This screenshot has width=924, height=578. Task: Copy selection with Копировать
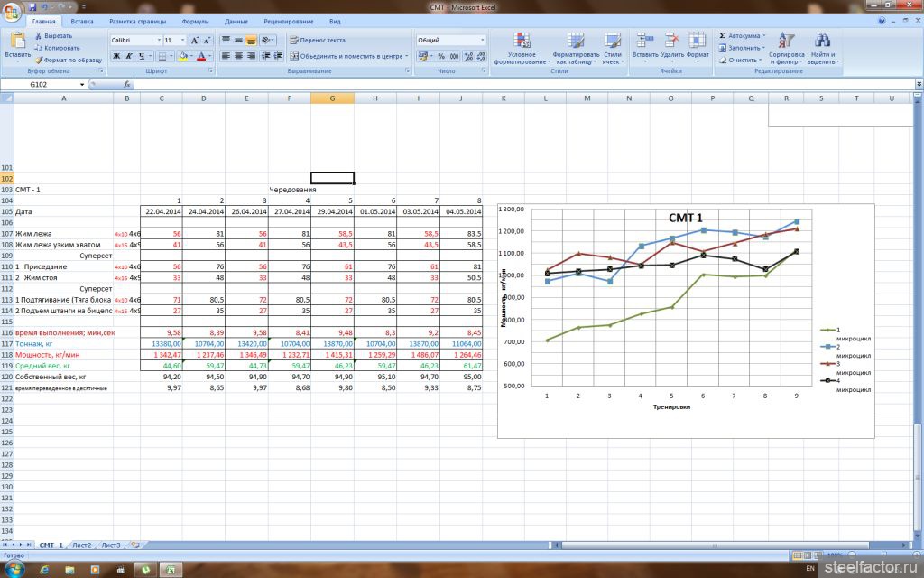[57, 48]
